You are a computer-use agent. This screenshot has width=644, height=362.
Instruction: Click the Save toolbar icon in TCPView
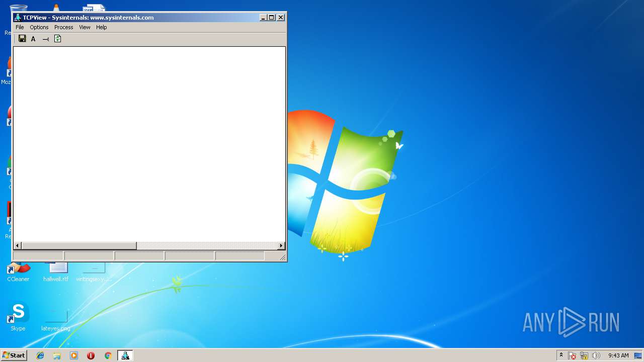click(x=22, y=39)
